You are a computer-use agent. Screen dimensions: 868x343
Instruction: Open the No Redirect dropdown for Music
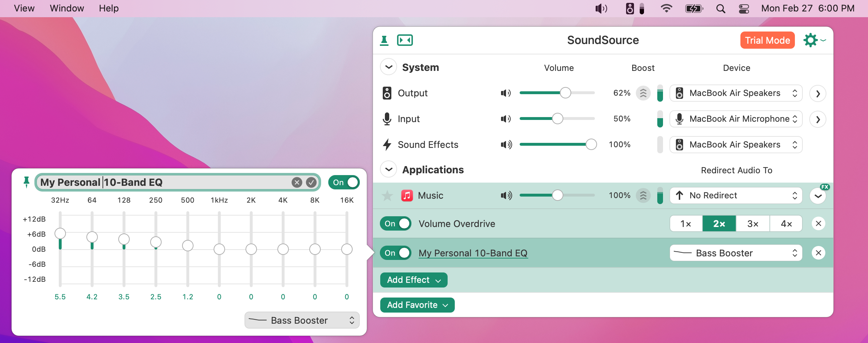point(736,195)
